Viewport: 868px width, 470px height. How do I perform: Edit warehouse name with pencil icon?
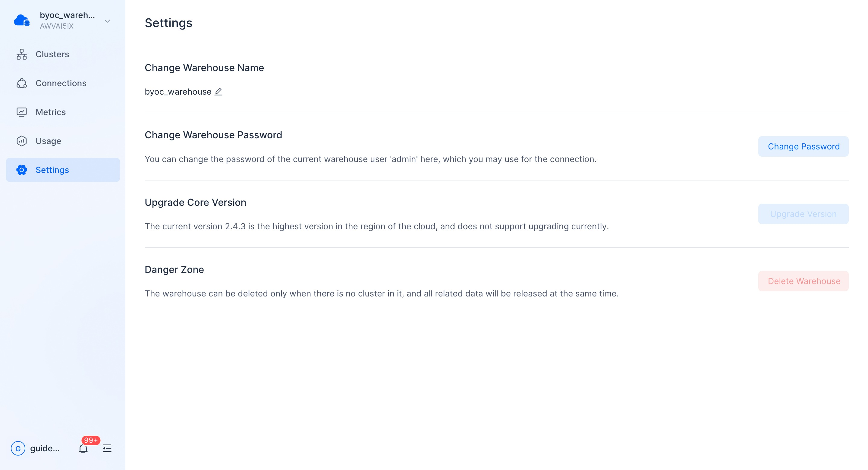(x=218, y=92)
